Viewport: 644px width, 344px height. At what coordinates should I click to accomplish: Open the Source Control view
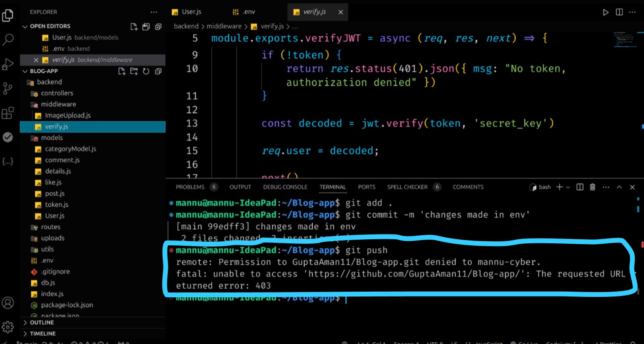click(8, 89)
